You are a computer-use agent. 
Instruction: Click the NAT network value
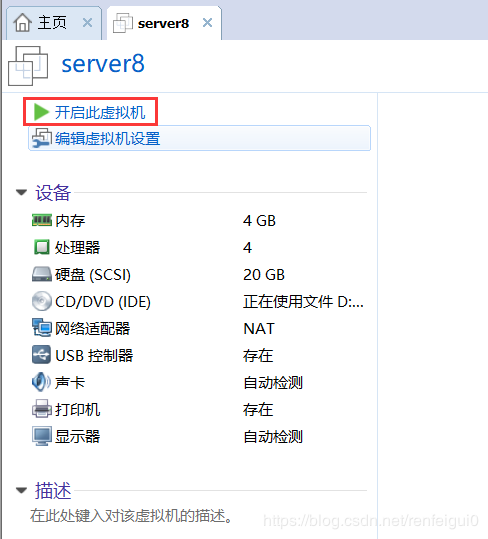click(x=259, y=328)
